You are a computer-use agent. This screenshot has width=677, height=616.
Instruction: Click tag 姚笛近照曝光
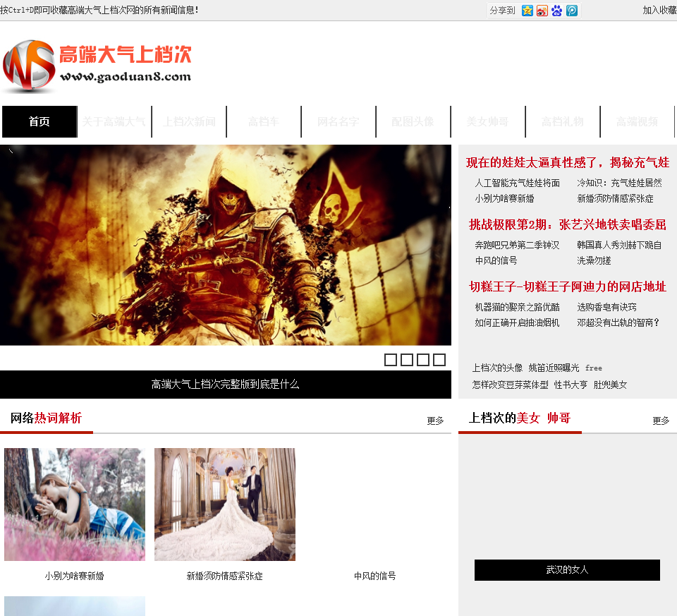(x=554, y=368)
